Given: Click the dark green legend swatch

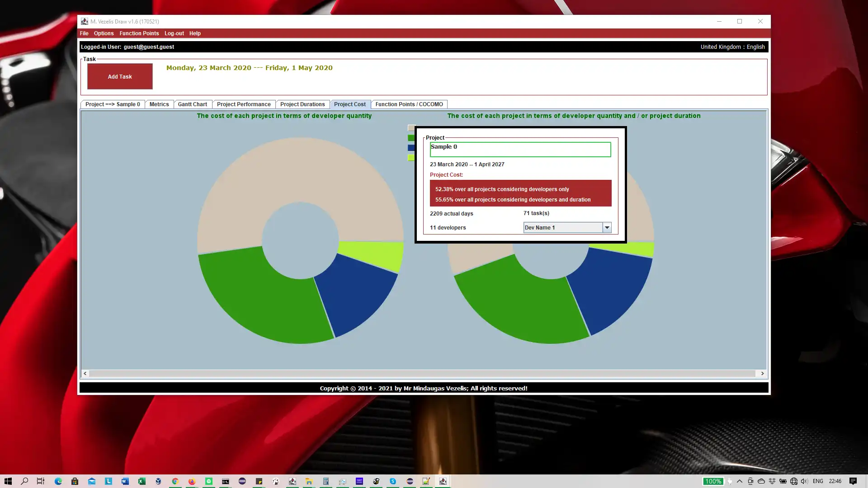Looking at the screenshot, I should pos(411,138).
